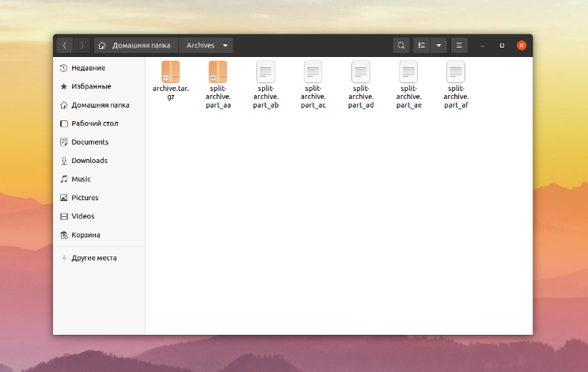Open the hamburger main menu
The height and width of the screenshot is (372, 588).
tap(460, 46)
